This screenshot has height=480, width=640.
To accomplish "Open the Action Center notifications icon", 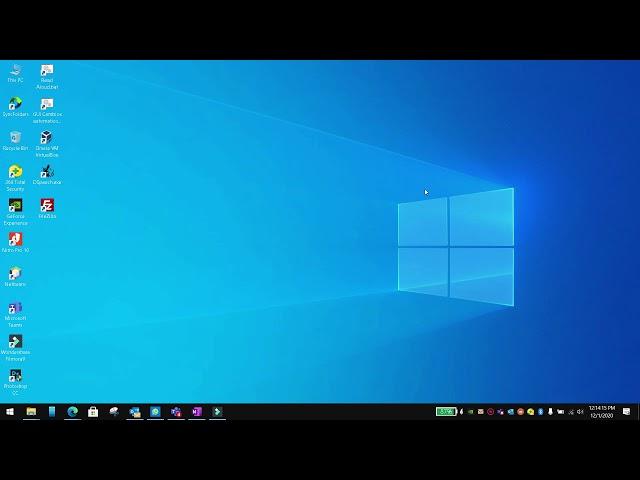I will tap(627, 411).
